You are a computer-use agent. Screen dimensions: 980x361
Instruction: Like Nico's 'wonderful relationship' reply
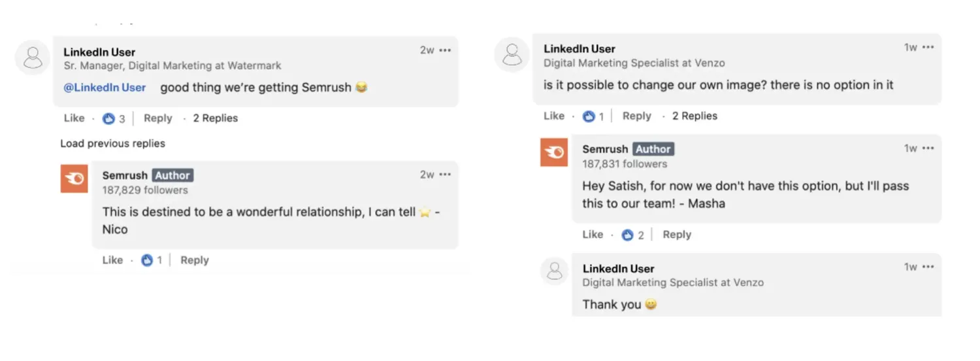pyautogui.click(x=112, y=260)
